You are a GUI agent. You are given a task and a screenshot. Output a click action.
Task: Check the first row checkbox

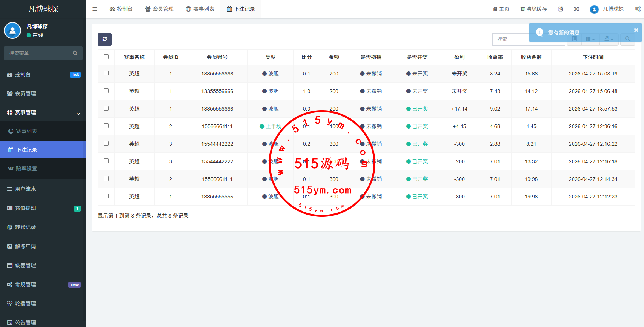(x=106, y=73)
